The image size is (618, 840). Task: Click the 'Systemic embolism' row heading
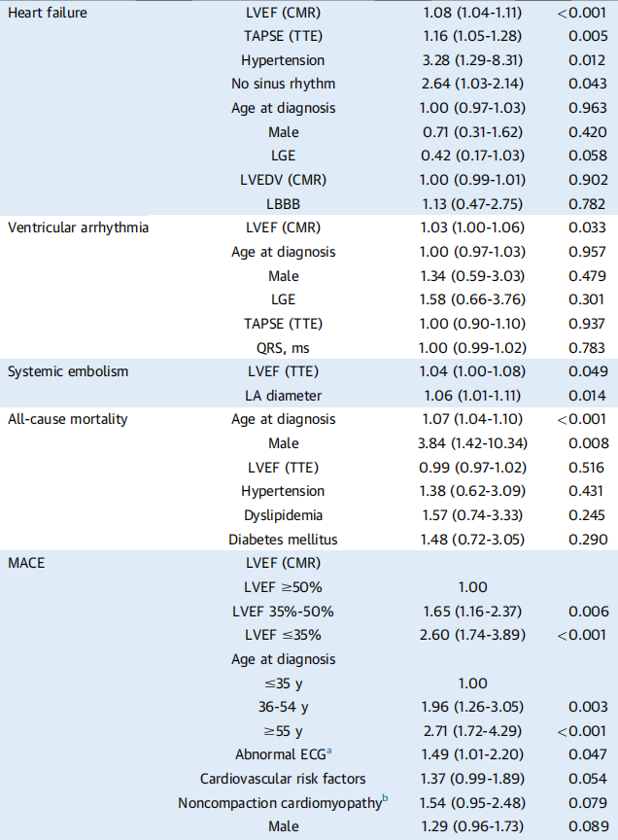(68, 371)
